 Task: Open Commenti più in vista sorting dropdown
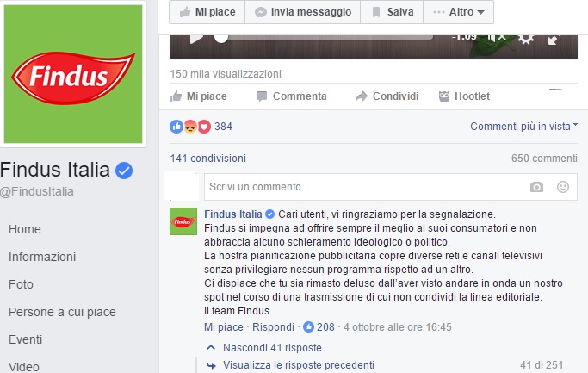(x=524, y=127)
